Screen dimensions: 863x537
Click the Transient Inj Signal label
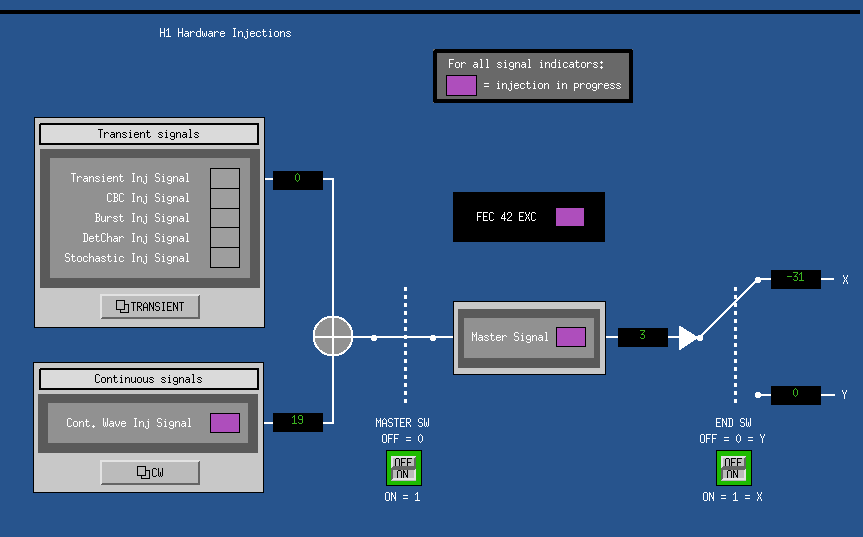point(130,178)
